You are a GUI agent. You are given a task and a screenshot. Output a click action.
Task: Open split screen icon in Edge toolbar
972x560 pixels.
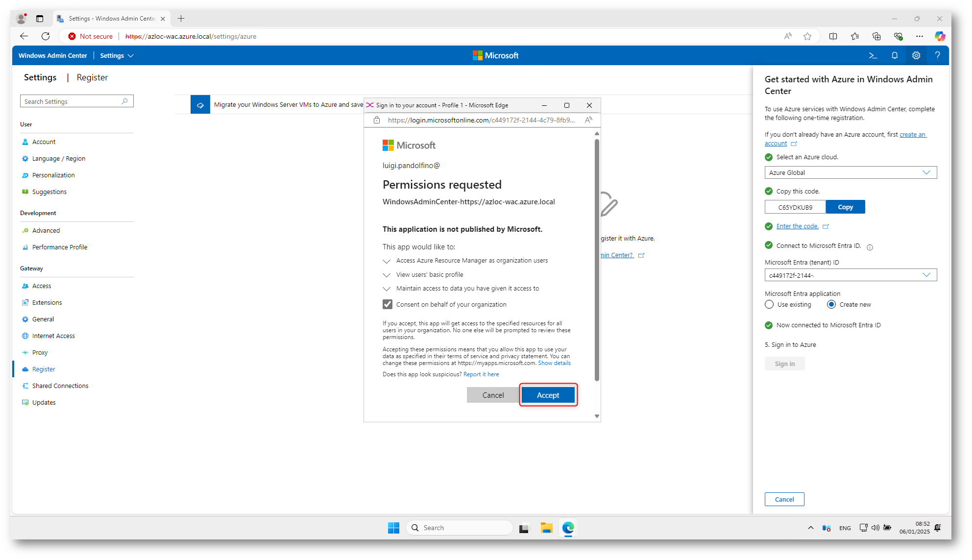833,36
